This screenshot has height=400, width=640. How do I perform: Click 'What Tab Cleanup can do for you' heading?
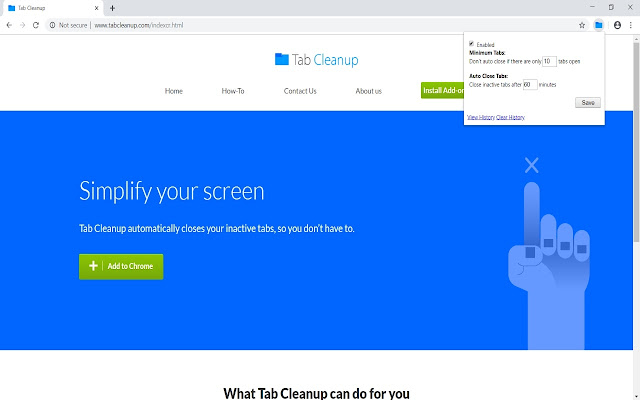click(x=316, y=393)
